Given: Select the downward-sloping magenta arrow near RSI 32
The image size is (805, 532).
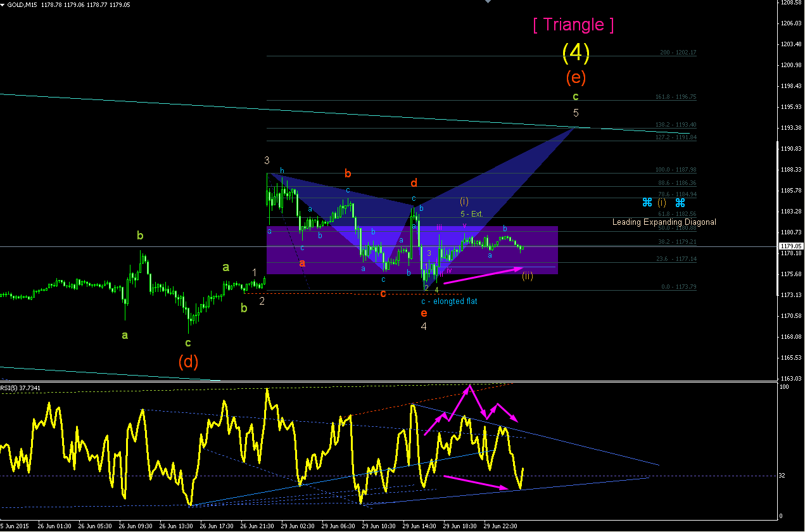Looking at the screenshot, I should (476, 482).
